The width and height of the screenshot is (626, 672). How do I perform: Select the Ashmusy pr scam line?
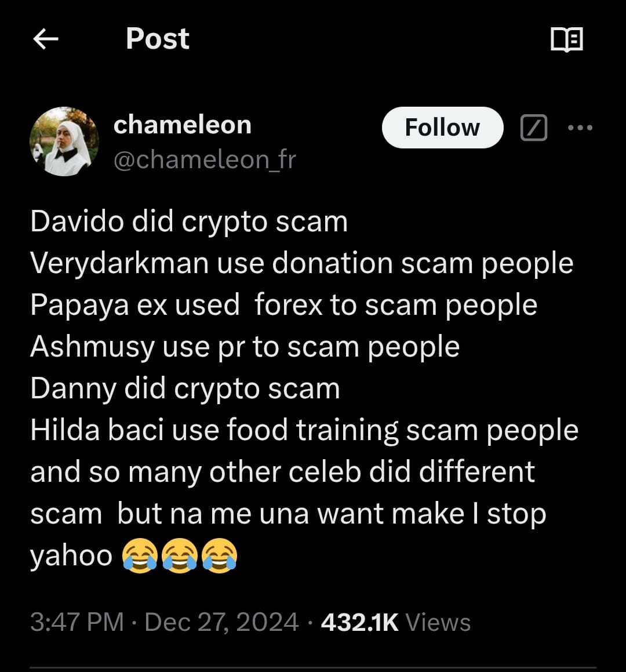pyautogui.click(x=245, y=347)
